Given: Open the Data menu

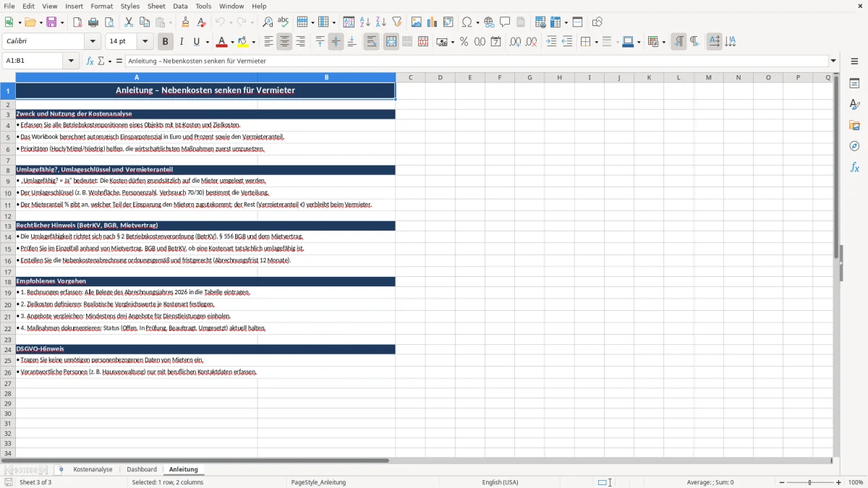Looking at the screenshot, I should pos(180,6).
